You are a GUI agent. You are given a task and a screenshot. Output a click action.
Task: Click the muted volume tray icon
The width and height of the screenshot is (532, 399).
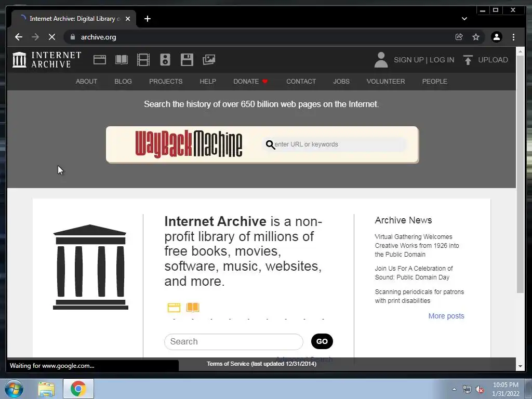coord(480,390)
